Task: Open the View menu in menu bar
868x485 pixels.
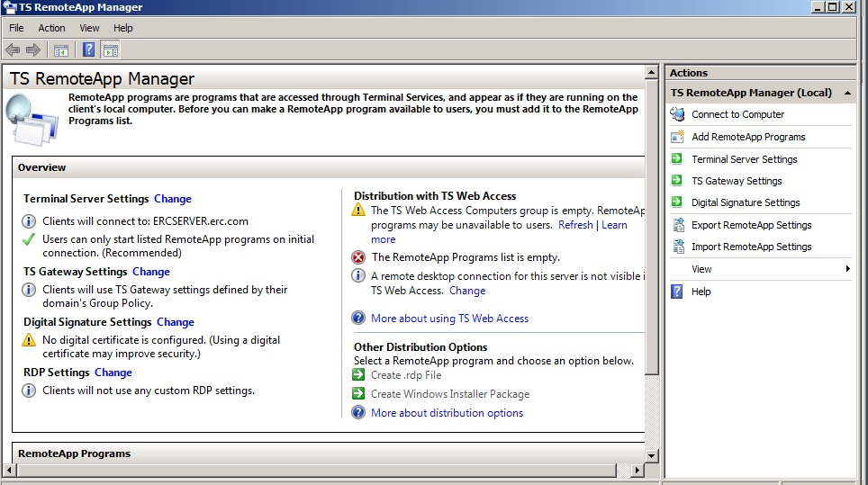Action: [89, 28]
